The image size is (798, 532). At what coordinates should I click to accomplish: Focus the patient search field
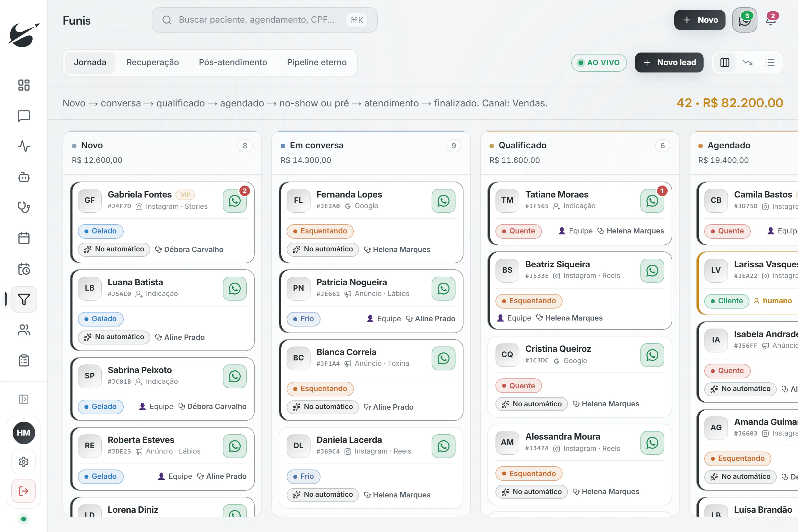[x=264, y=20]
